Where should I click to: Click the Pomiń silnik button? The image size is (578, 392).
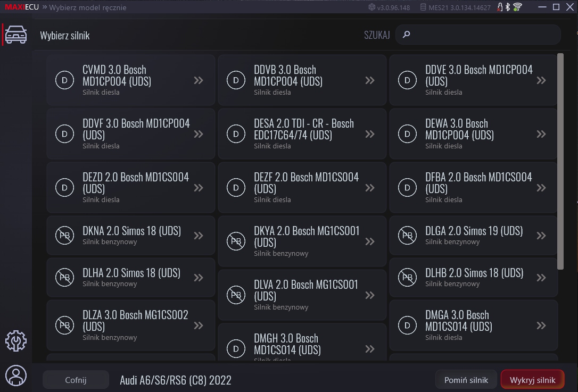466,380
